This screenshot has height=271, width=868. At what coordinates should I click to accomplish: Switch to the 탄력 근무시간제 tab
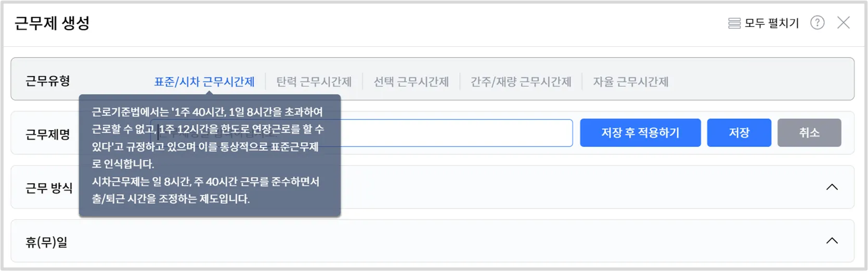click(314, 82)
